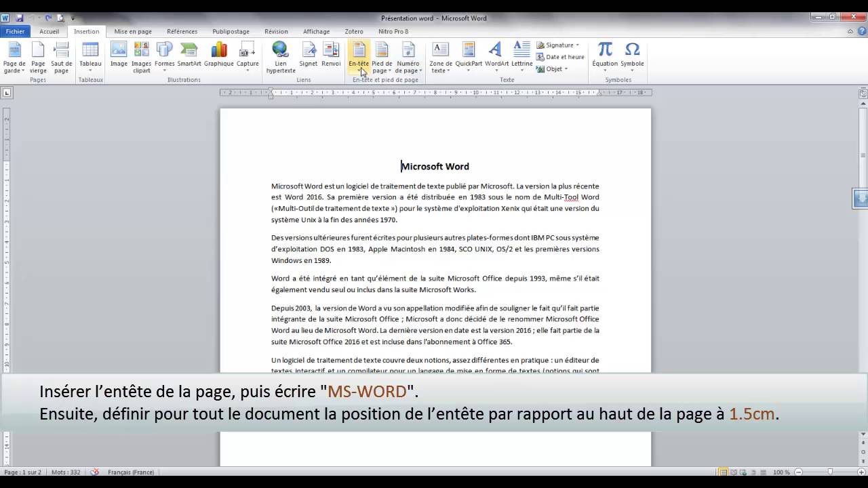
Task: Switch to Print Layout view button
Action: click(x=724, y=472)
